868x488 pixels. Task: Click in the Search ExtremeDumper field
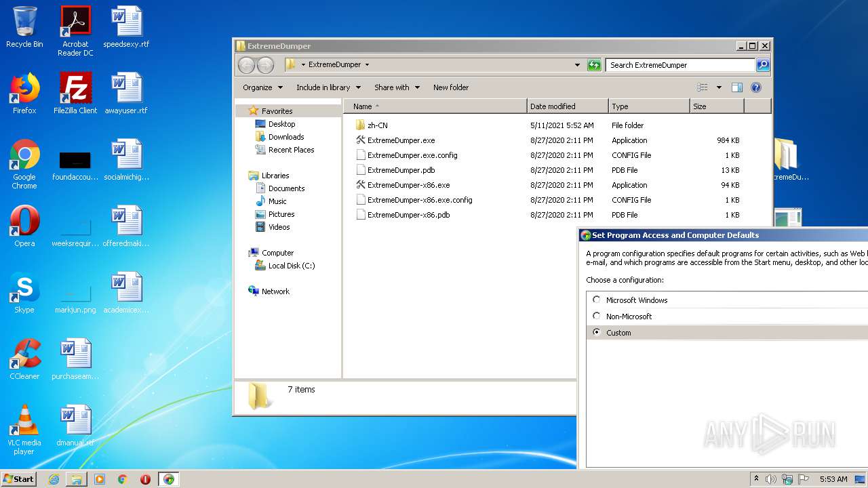(x=680, y=65)
